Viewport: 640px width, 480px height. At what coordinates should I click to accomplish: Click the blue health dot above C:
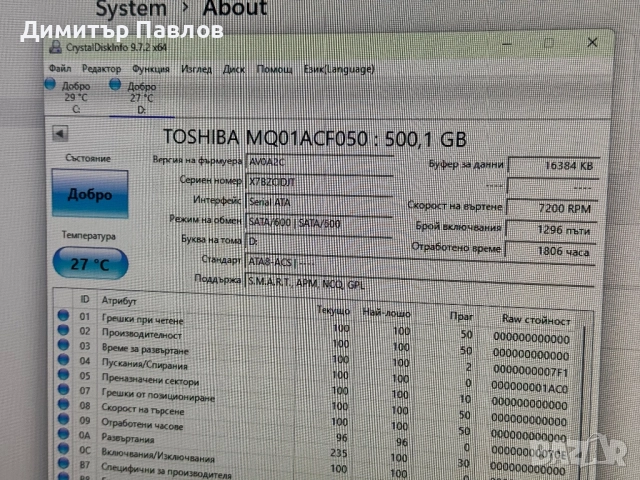(x=50, y=84)
